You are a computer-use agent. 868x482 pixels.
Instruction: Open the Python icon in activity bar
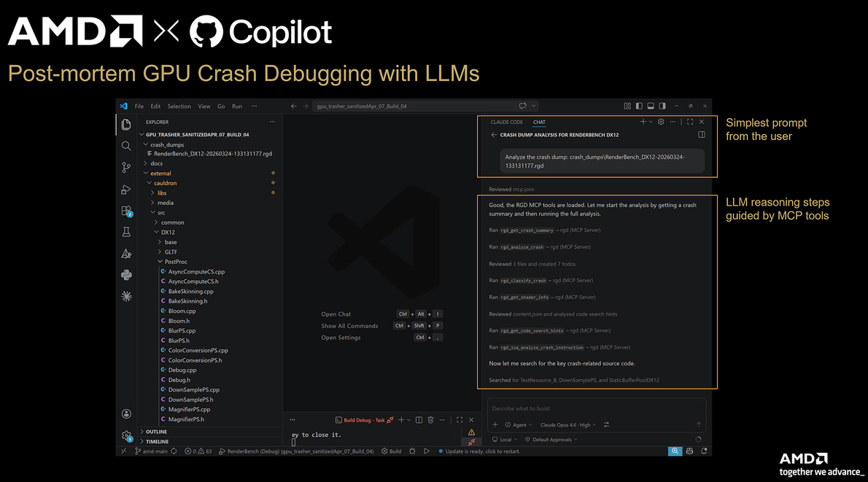126,275
